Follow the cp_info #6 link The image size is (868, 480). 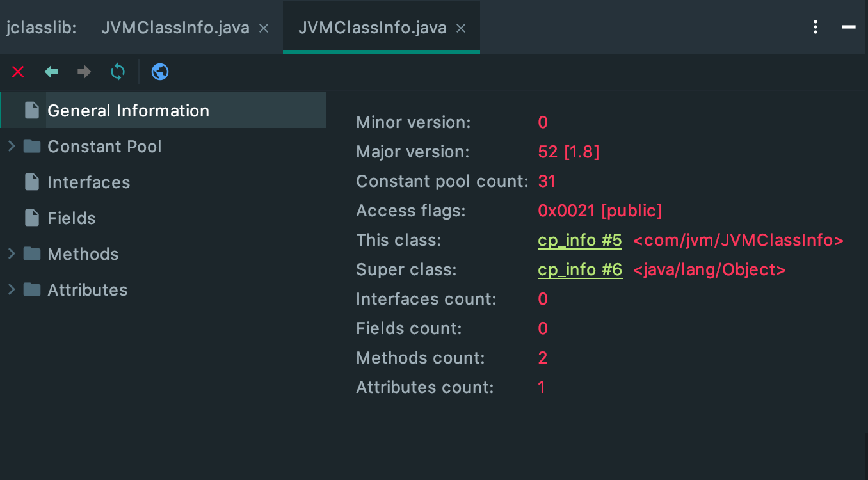point(579,270)
